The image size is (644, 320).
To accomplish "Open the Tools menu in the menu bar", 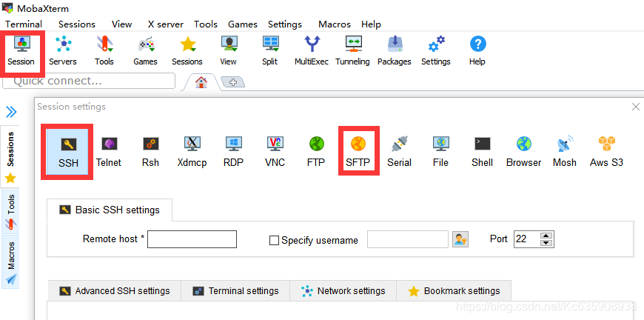I will (x=206, y=24).
